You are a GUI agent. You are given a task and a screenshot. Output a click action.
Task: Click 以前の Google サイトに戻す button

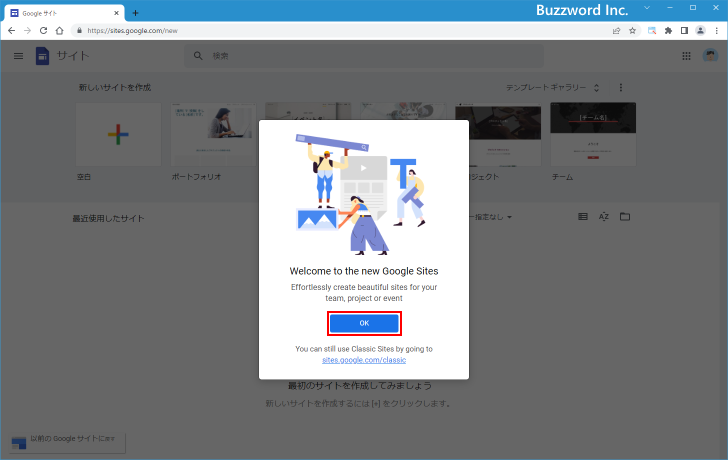coord(67,442)
